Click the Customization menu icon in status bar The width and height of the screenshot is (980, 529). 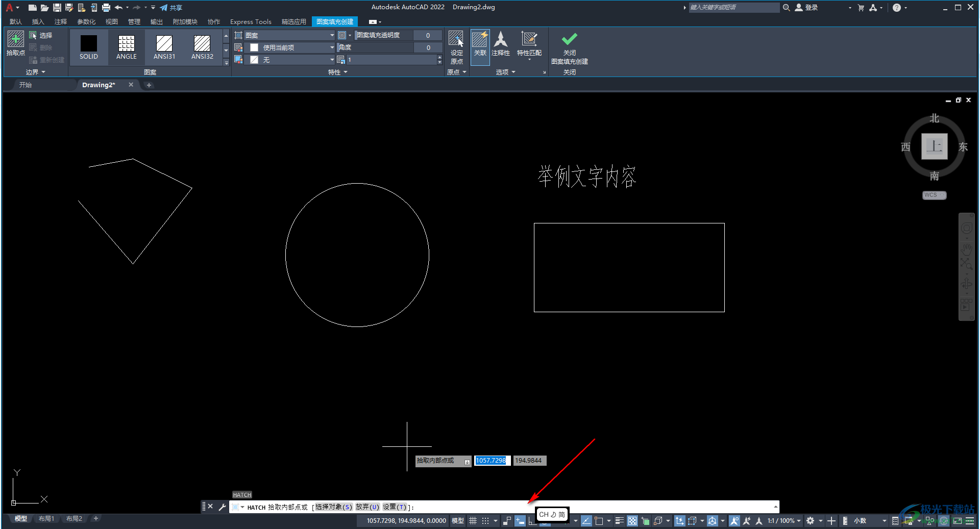point(970,521)
